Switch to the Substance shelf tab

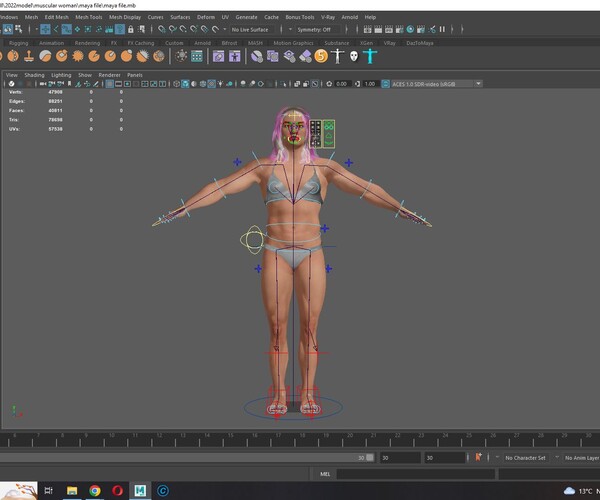[337, 43]
